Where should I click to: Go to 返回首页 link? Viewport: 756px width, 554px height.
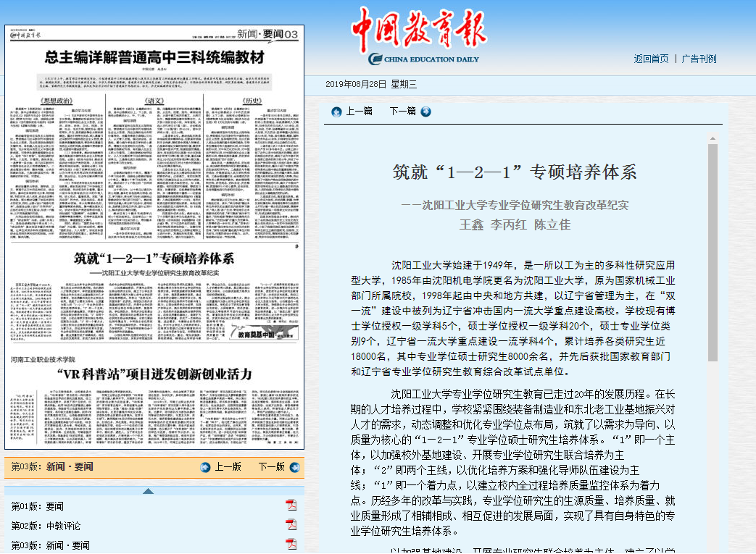click(x=651, y=59)
